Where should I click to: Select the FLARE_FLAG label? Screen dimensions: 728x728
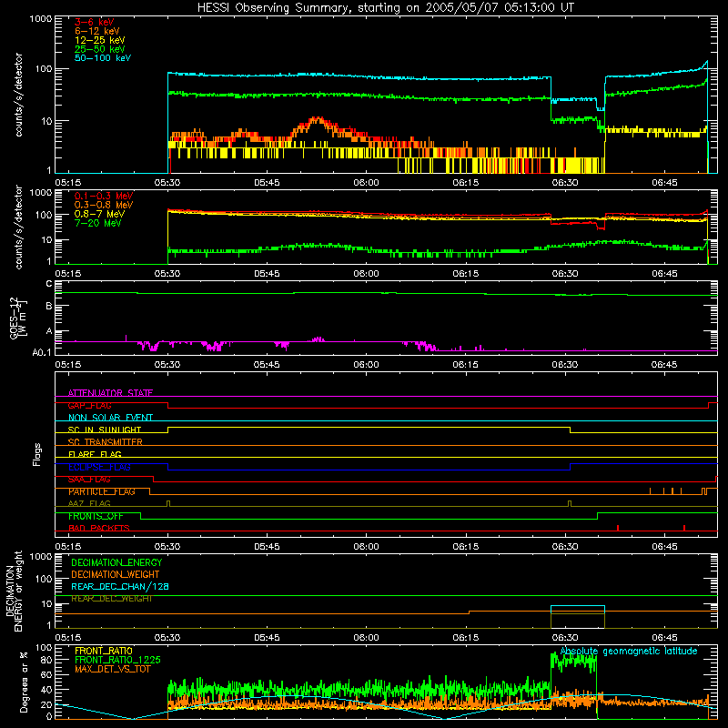point(95,454)
